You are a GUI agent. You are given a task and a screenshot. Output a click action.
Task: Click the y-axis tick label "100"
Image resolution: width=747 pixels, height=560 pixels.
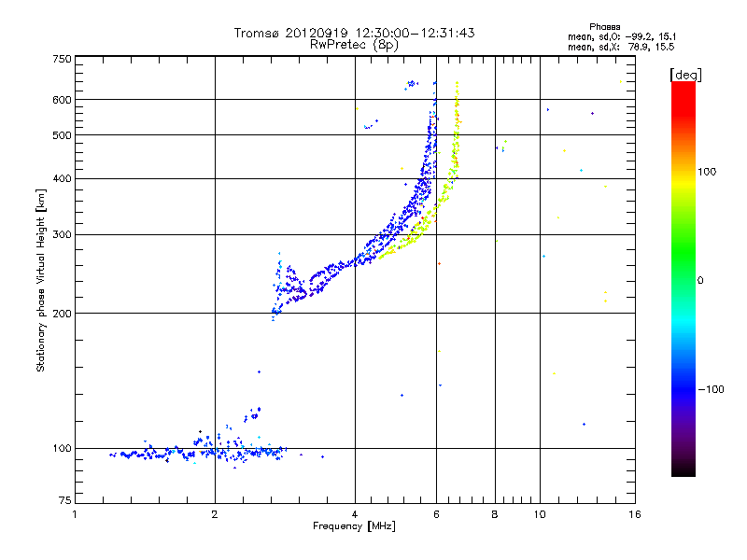[62, 449]
